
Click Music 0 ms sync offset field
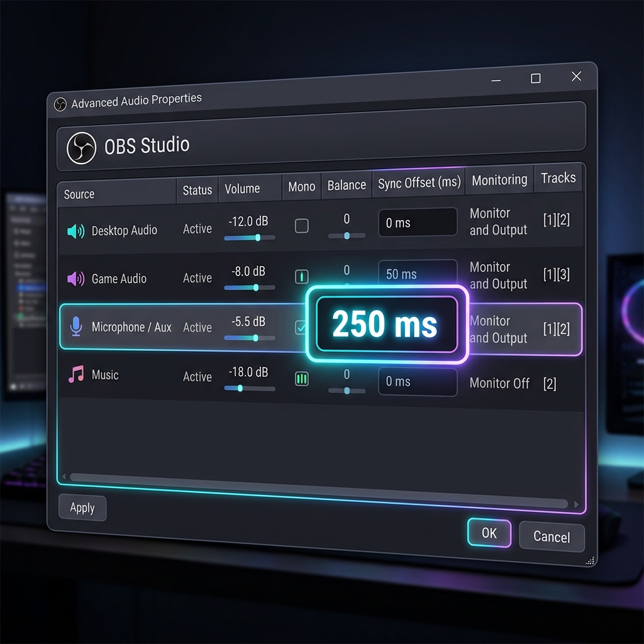click(x=418, y=382)
